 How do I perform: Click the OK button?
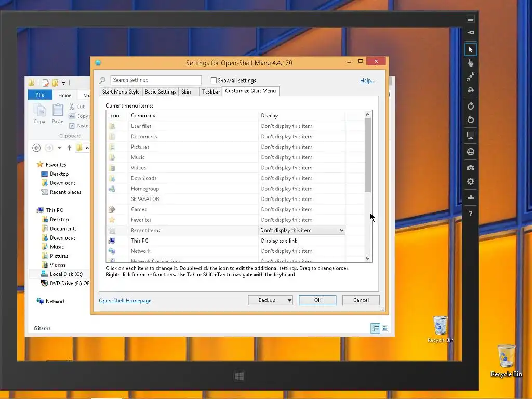[x=317, y=300]
